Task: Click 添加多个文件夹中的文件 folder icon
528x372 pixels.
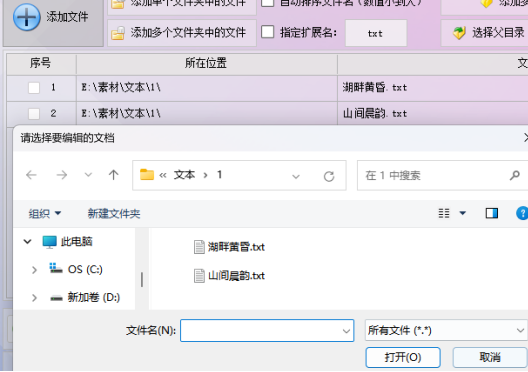Action: (x=118, y=33)
